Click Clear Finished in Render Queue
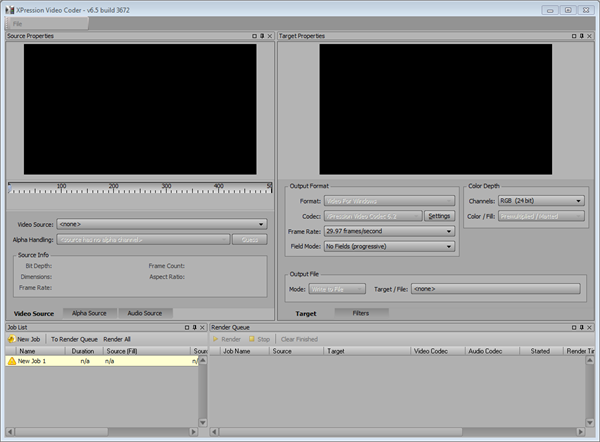The width and height of the screenshot is (600, 442). (299, 339)
